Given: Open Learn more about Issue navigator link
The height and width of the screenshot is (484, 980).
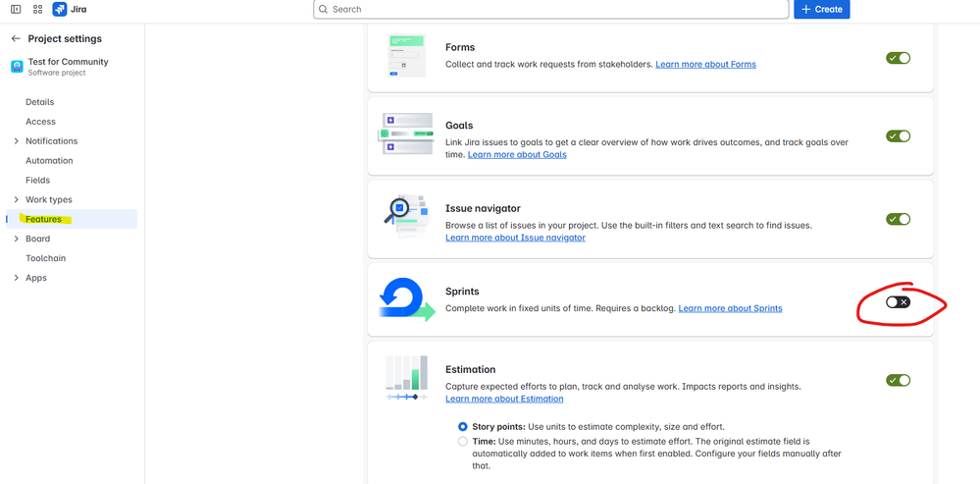Looking at the screenshot, I should click(x=516, y=238).
